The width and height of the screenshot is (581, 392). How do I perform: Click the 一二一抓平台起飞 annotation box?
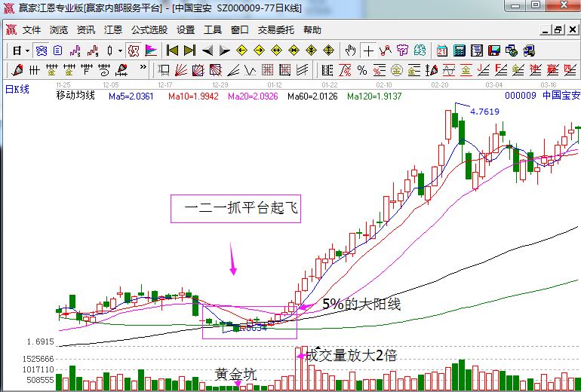pos(235,208)
